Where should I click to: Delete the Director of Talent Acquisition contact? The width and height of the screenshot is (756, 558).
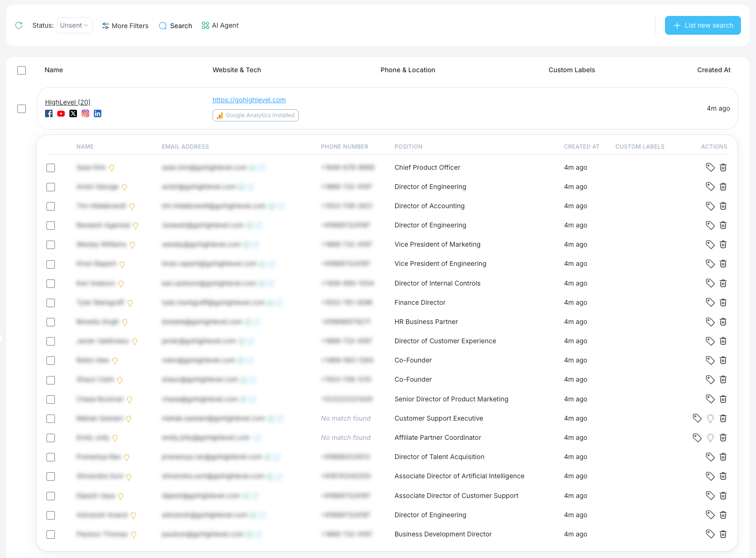[723, 457]
